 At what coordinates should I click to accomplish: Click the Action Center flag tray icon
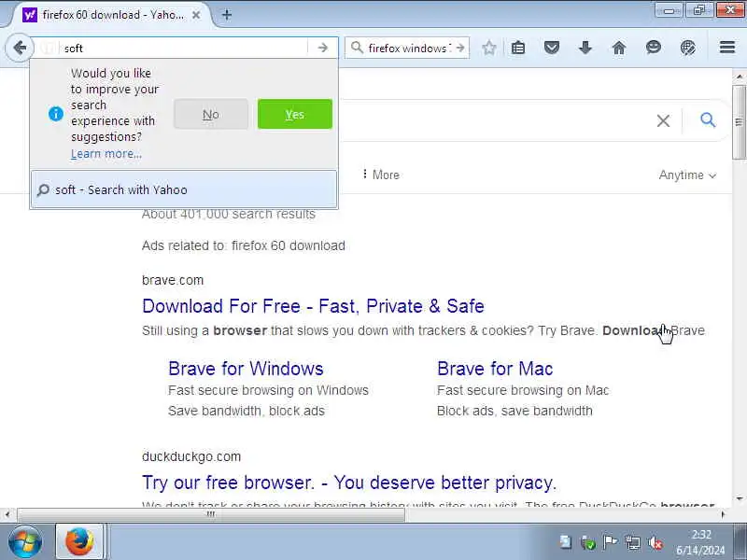[x=610, y=542]
